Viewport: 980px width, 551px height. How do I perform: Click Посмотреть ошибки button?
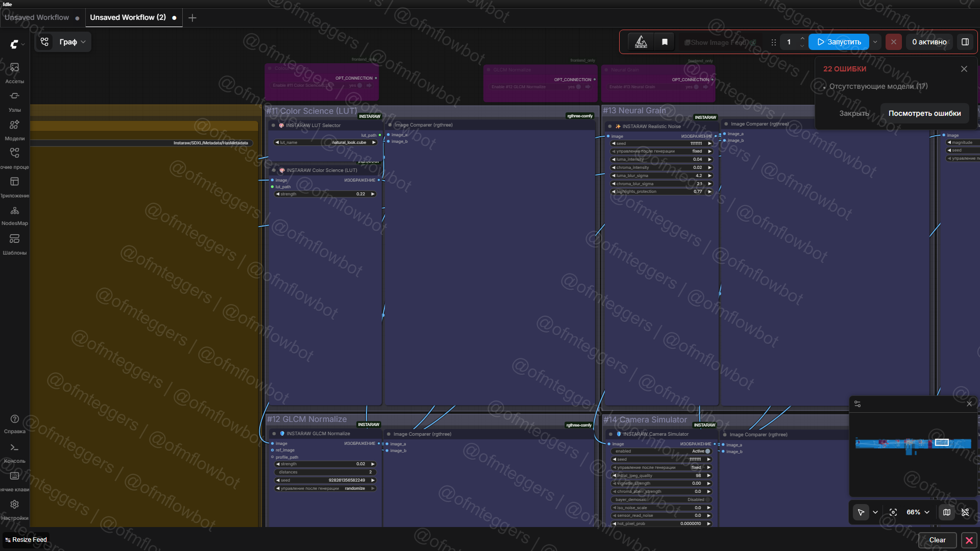(x=924, y=113)
